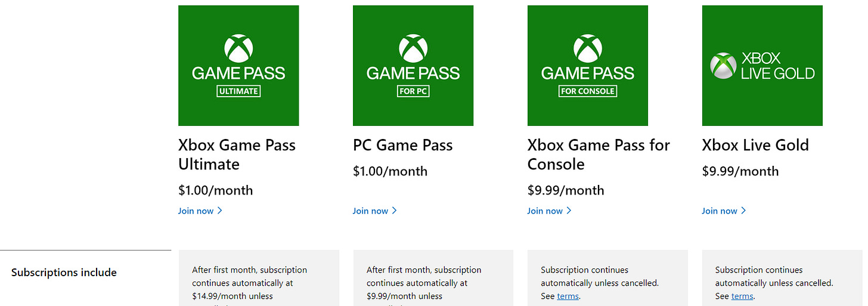Open terms link under Console subscription note
868x306 pixels.
pos(568,296)
